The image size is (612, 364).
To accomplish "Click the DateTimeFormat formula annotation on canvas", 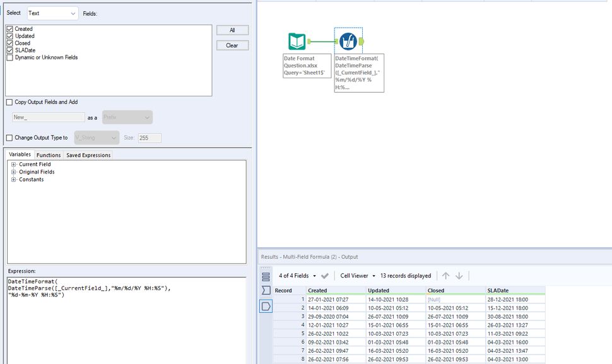I will click(359, 73).
